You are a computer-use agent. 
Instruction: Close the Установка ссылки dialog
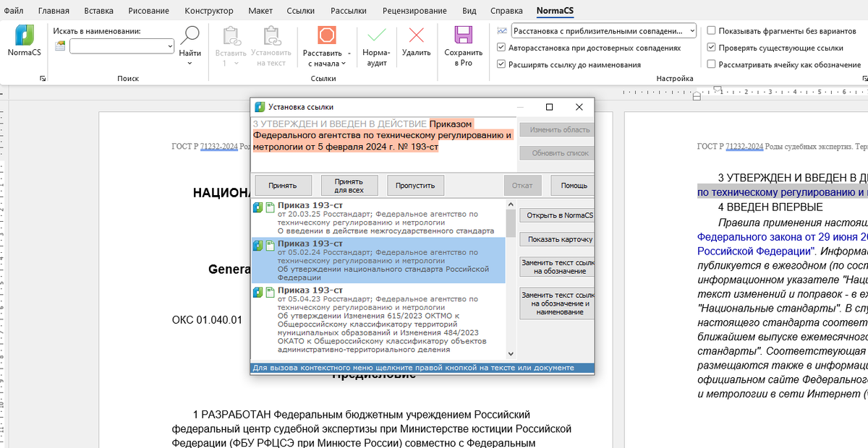coord(579,107)
